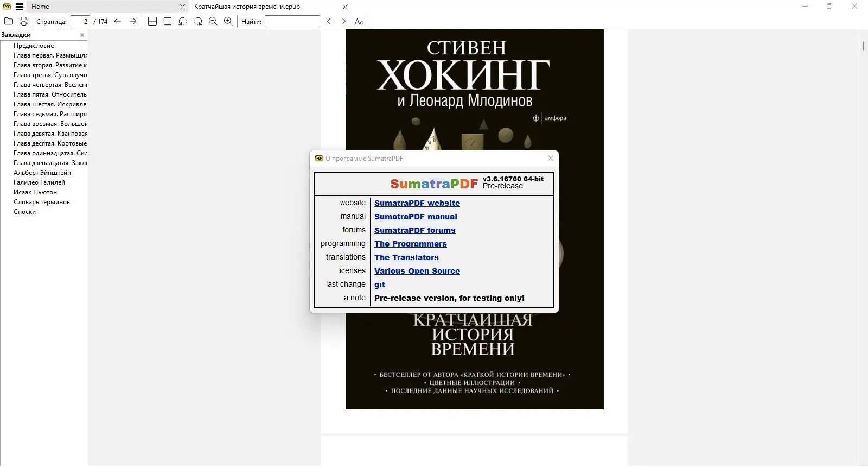The width and height of the screenshot is (868, 467).
Task: Select bookmark Глава девятая
Action: coord(50,134)
